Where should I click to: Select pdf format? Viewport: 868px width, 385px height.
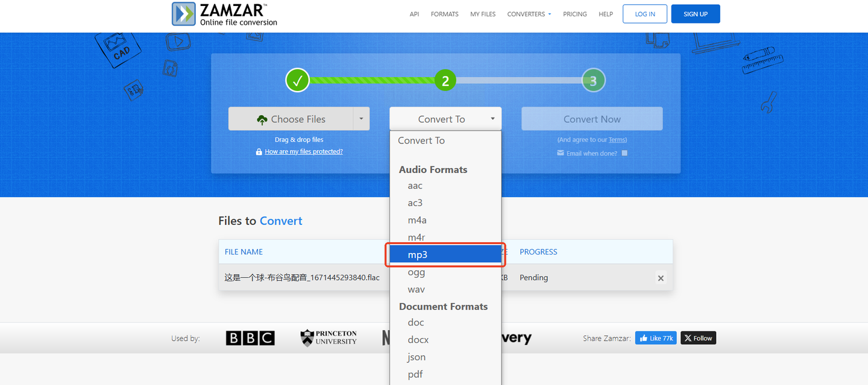tap(445, 374)
